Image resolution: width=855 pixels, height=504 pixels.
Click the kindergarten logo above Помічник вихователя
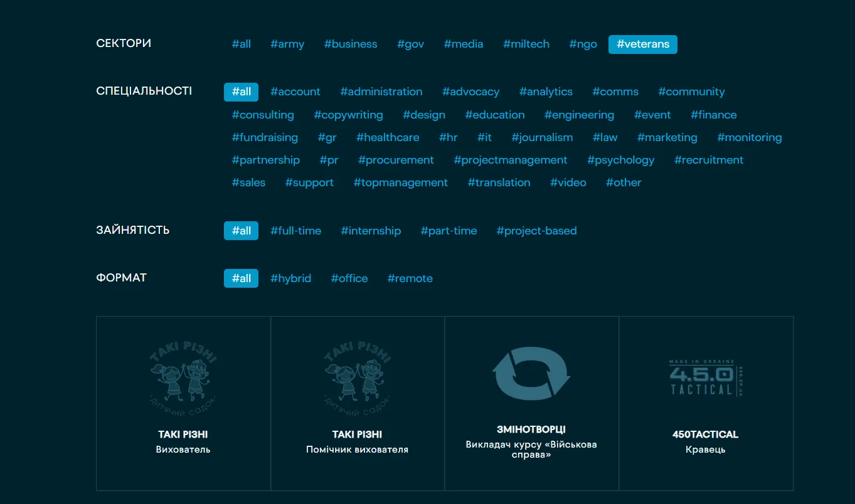(357, 375)
